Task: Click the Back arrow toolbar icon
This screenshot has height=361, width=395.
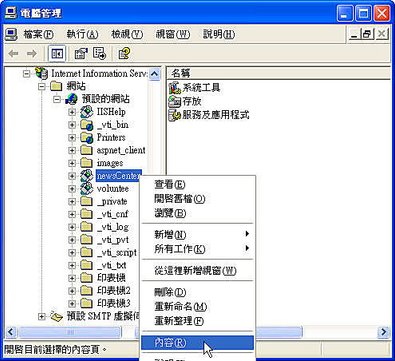Action: click(x=14, y=54)
